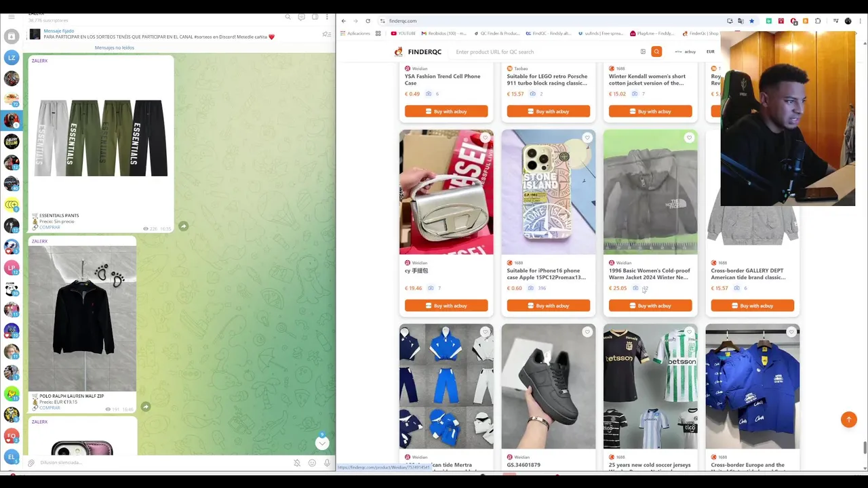Favorite the Diesel handbag product
This screenshot has height=488, width=868.
pyautogui.click(x=485, y=138)
